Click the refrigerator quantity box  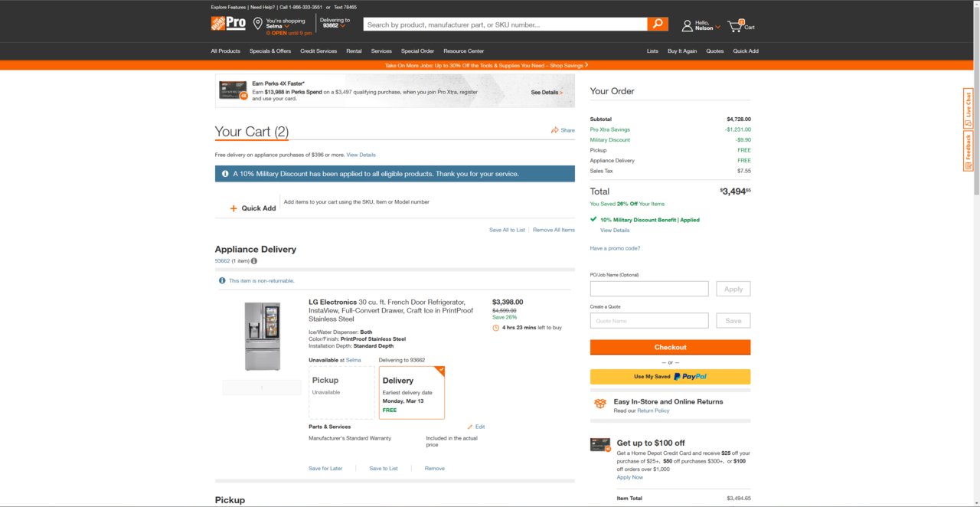262,388
